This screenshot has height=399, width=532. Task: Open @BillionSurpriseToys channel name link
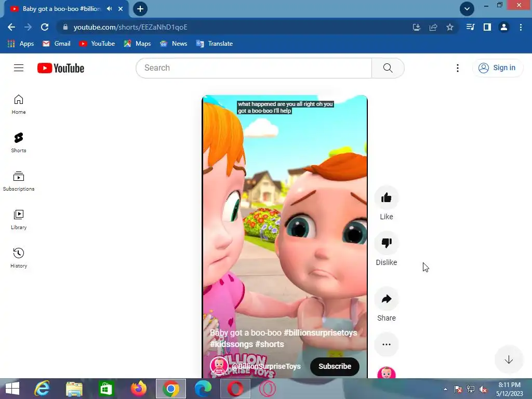pyautogui.click(x=266, y=366)
